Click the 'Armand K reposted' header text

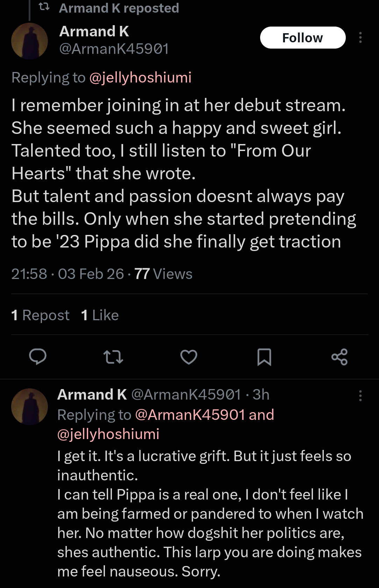[x=119, y=8]
